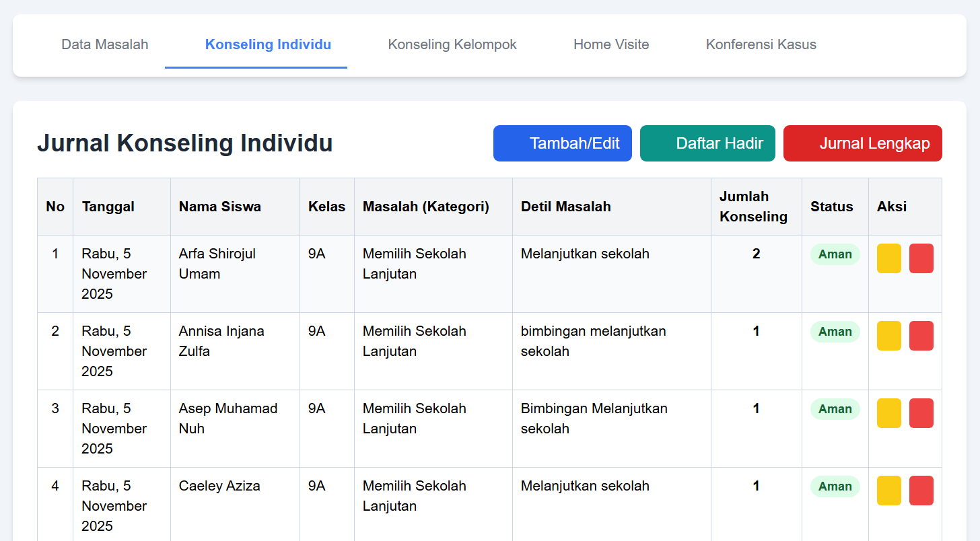Click the blue Tambah/Edit button

[x=563, y=143]
